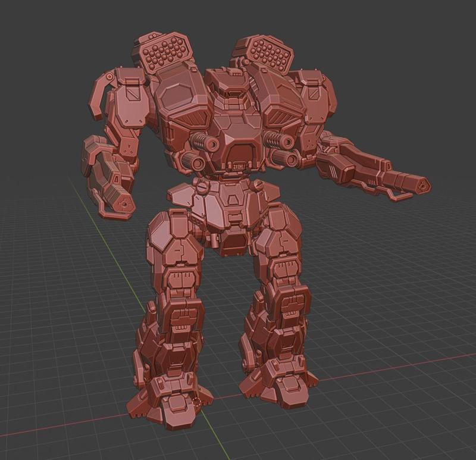Click the chest vent coil on the torso
The height and width of the screenshot is (460, 476).
pyautogui.click(x=199, y=141)
